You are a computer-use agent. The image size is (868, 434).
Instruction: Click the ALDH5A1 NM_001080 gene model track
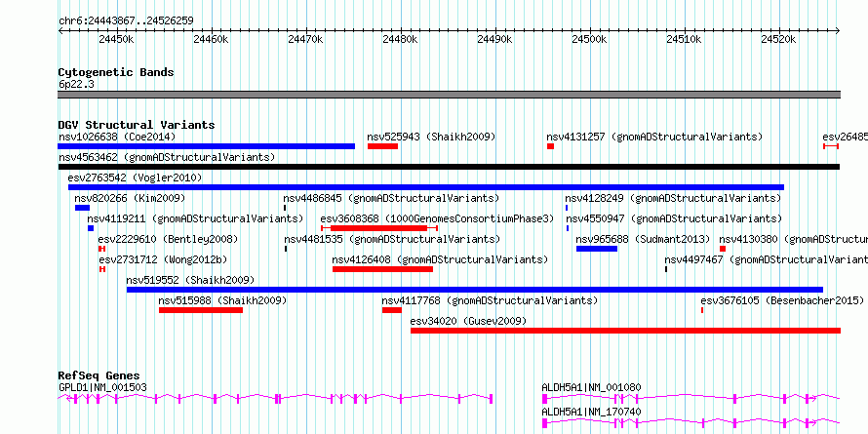(690, 398)
